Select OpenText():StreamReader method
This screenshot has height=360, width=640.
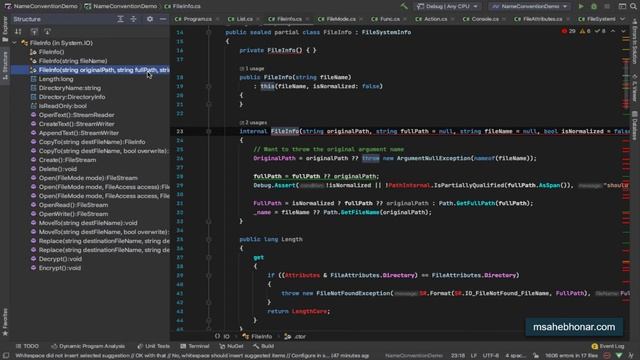(77, 115)
